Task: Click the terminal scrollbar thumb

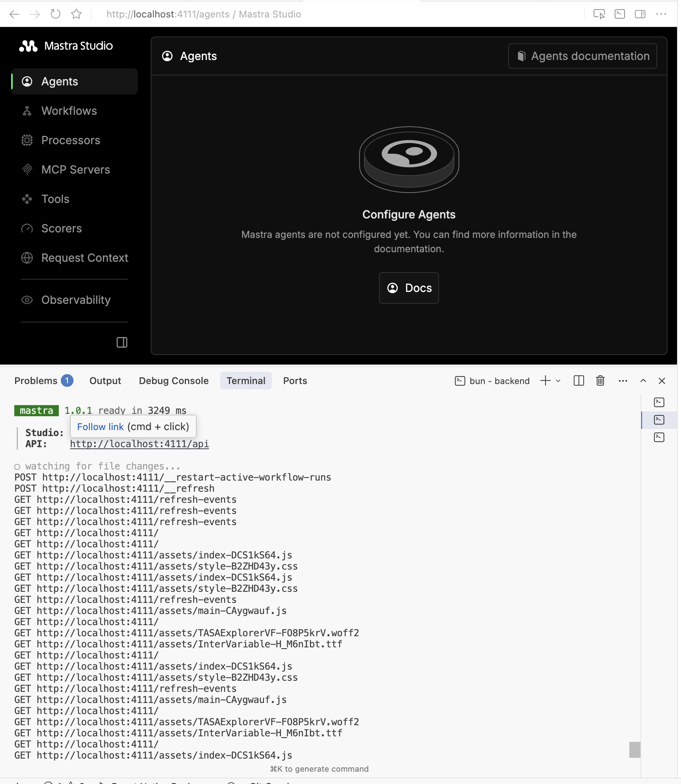Action: 635,750
